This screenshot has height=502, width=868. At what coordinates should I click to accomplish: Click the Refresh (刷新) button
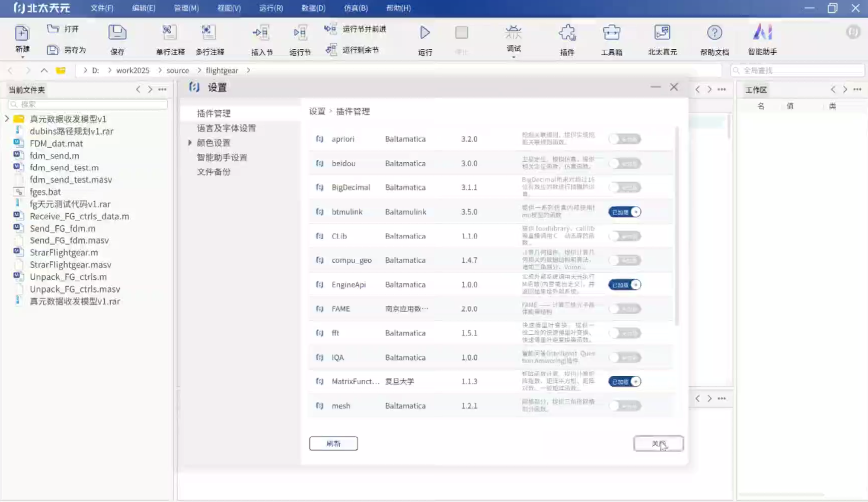[x=333, y=444]
